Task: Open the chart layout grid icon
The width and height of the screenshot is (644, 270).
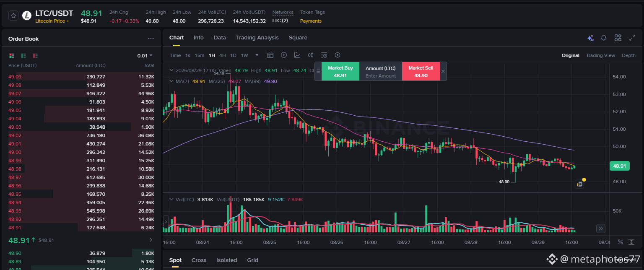Action: coord(618,38)
